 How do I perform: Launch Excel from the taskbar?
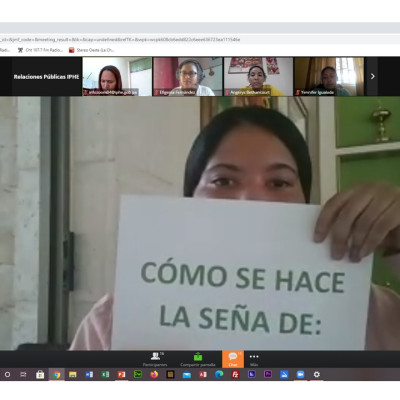(105, 375)
